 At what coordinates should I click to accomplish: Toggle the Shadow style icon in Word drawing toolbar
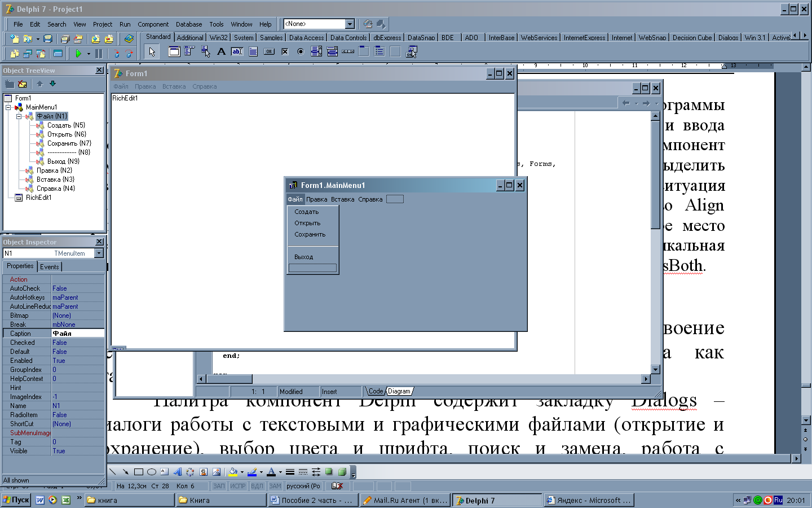pos(328,472)
